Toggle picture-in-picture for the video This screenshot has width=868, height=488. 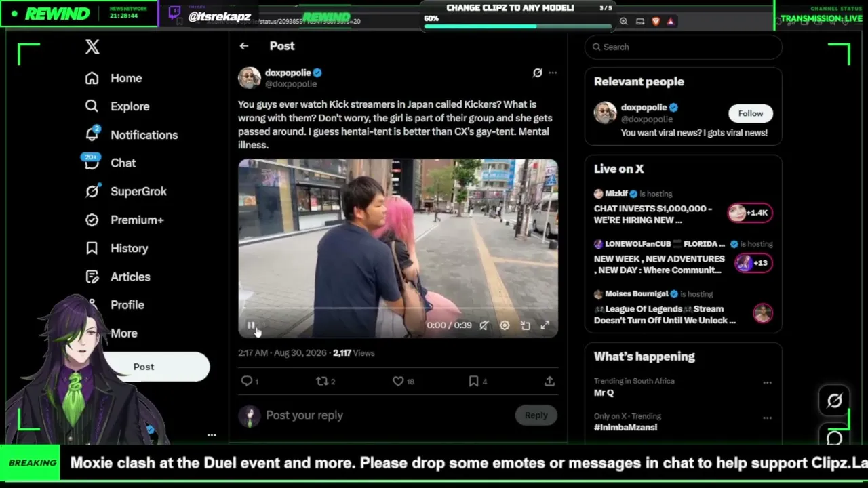pyautogui.click(x=525, y=325)
